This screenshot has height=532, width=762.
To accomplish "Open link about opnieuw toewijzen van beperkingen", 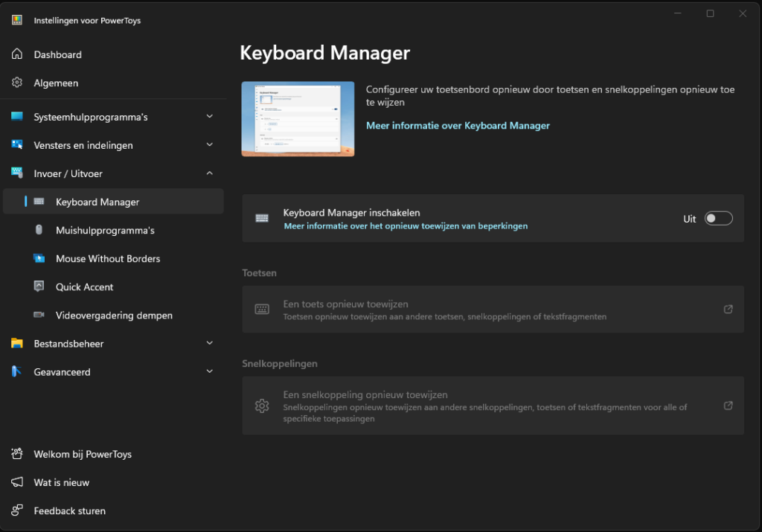I will 406,226.
